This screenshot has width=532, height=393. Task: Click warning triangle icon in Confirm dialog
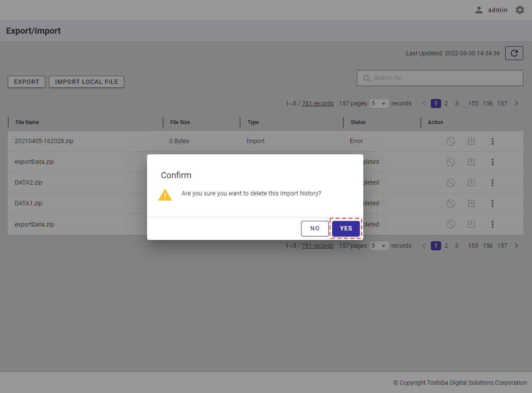coord(165,195)
